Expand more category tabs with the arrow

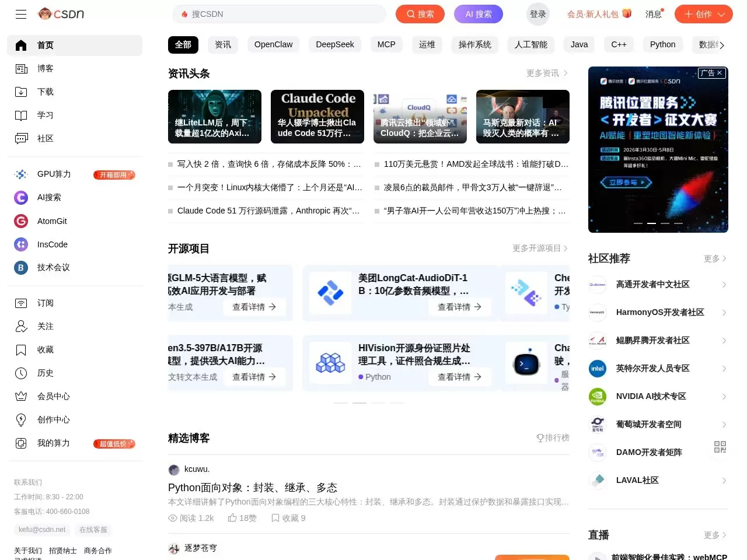(x=722, y=45)
